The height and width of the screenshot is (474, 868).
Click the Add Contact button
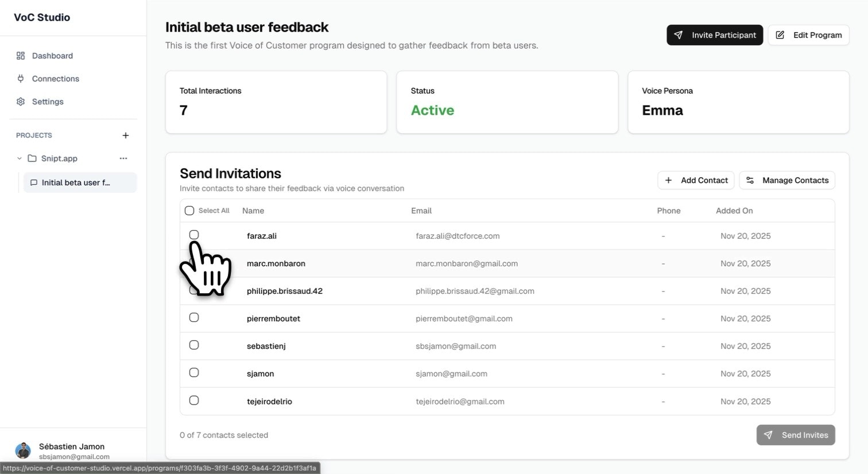[696, 180]
